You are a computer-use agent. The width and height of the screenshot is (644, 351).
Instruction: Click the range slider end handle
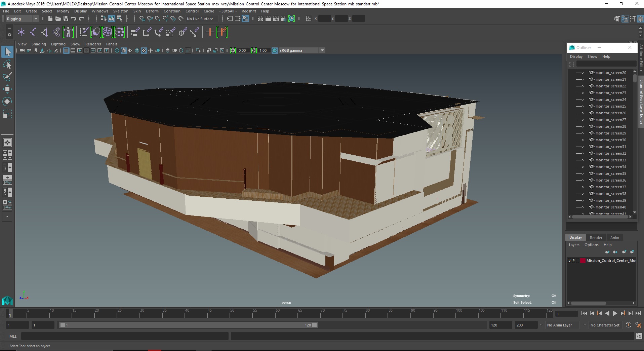pyautogui.click(x=315, y=325)
